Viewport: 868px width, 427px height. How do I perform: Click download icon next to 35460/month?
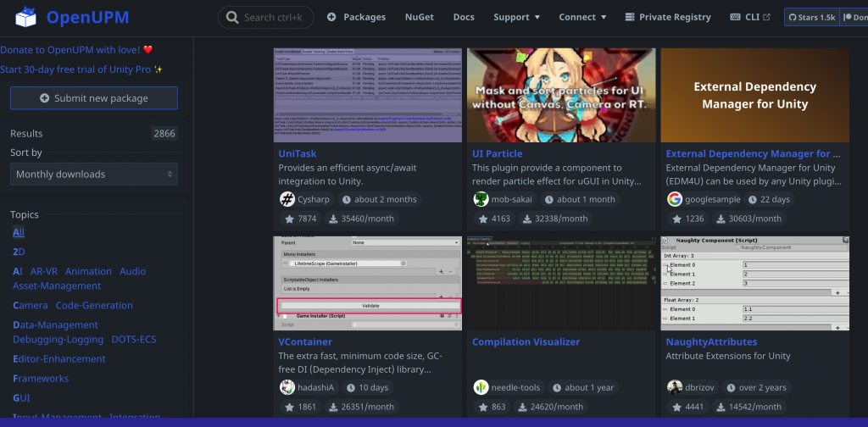tap(333, 219)
